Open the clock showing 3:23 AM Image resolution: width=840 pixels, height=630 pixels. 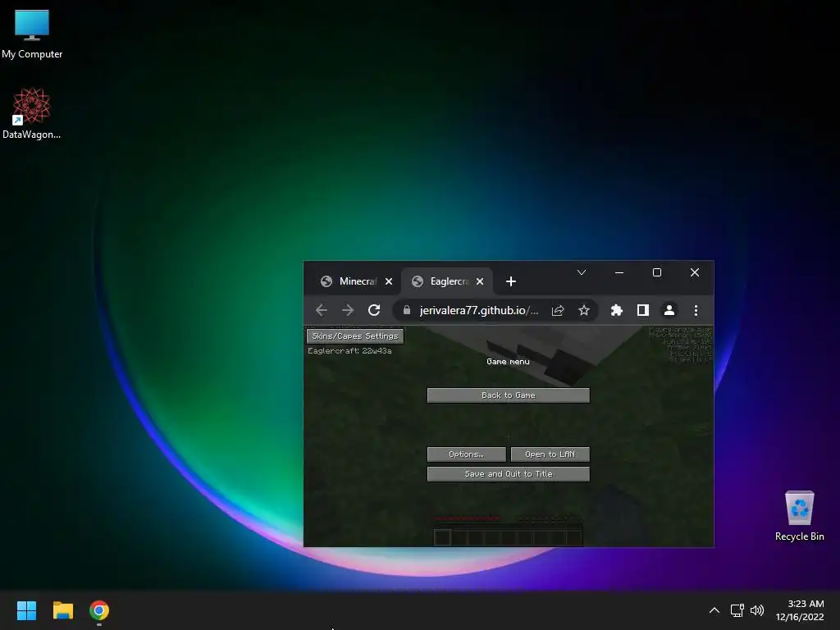[800, 610]
